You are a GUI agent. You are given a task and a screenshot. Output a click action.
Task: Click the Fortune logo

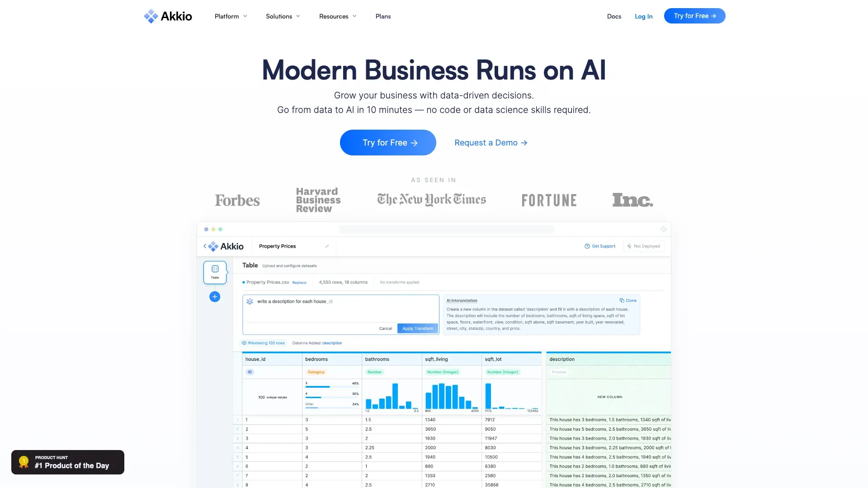[x=549, y=200]
